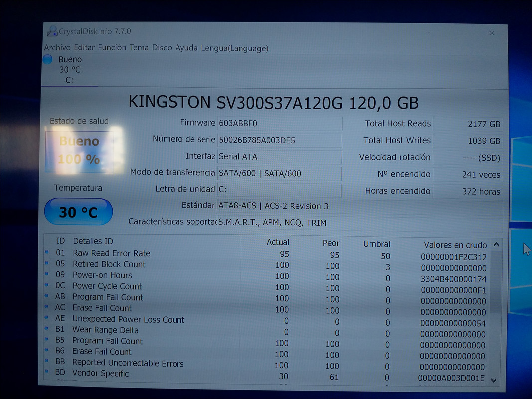Image resolution: width=532 pixels, height=399 pixels.
Task: Click the scroll up arrow of the SMART list
Action: (496, 244)
